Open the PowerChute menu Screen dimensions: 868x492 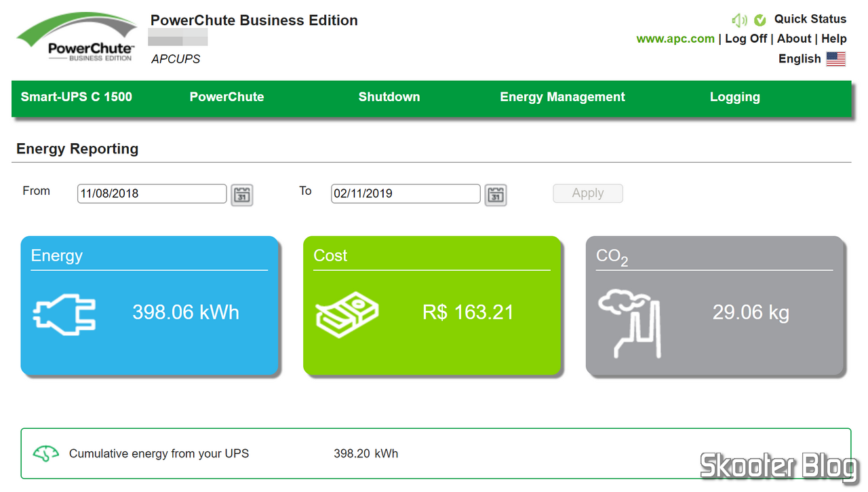[x=226, y=97]
